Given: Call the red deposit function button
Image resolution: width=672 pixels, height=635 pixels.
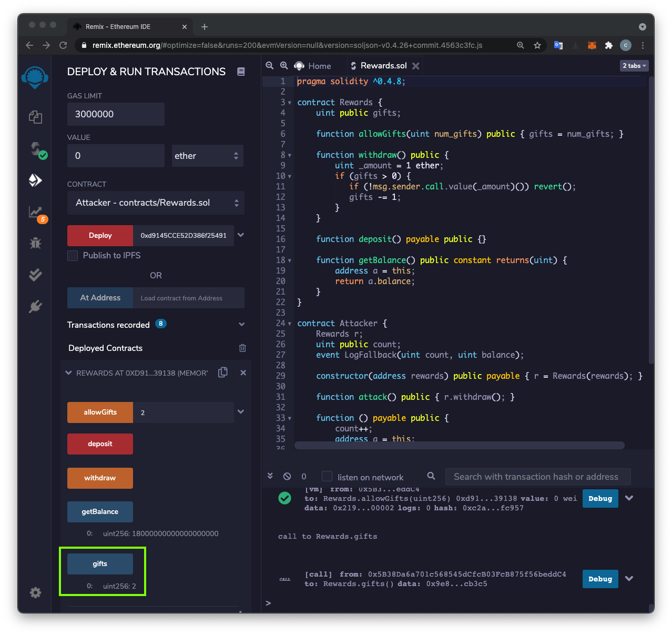Looking at the screenshot, I should click(100, 444).
